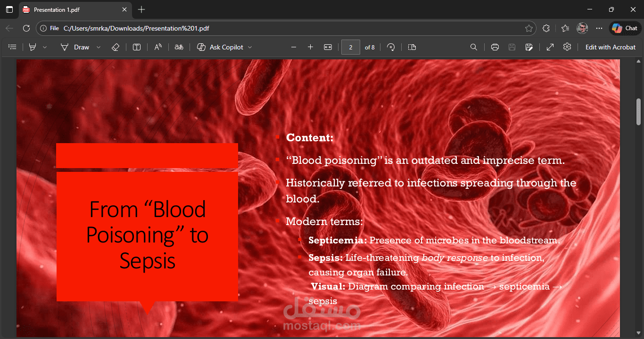The image size is (644, 339).
Task: Zoom in on the PDF
Action: point(310,47)
